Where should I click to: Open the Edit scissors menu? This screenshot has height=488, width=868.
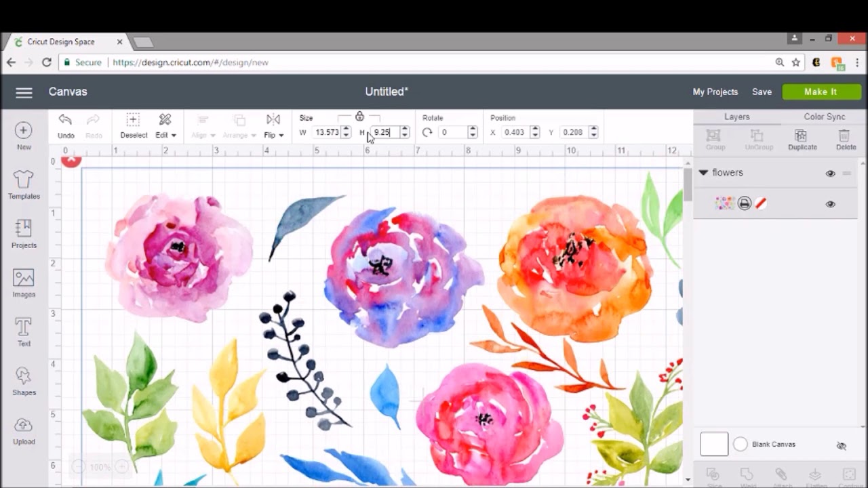point(165,126)
